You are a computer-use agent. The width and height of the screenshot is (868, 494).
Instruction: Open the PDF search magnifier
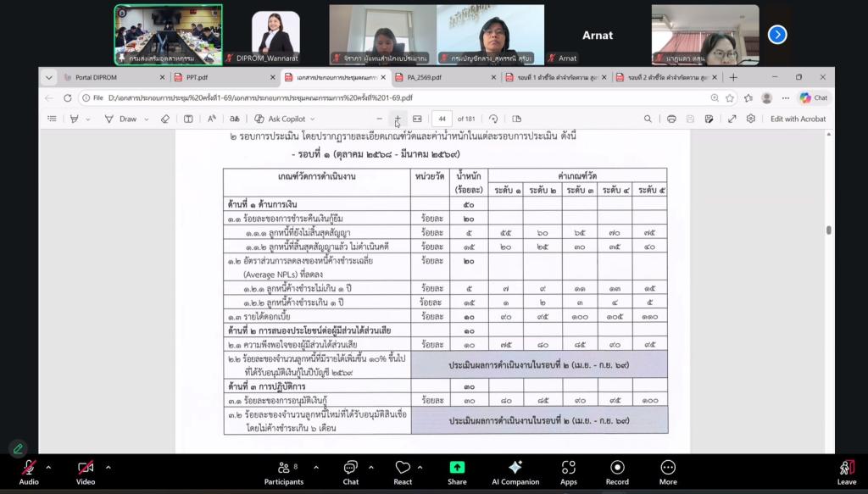(x=648, y=119)
